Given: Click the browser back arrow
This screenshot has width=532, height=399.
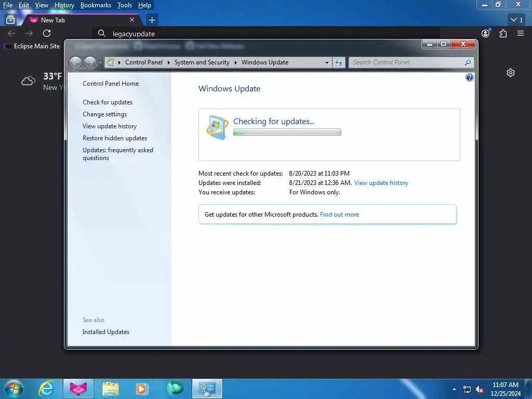Looking at the screenshot, I should 11,33.
